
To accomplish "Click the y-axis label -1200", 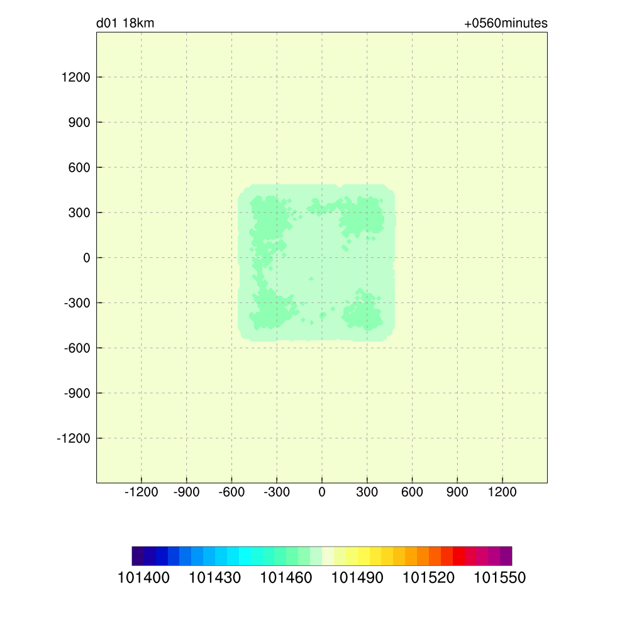I will pos(74,438).
